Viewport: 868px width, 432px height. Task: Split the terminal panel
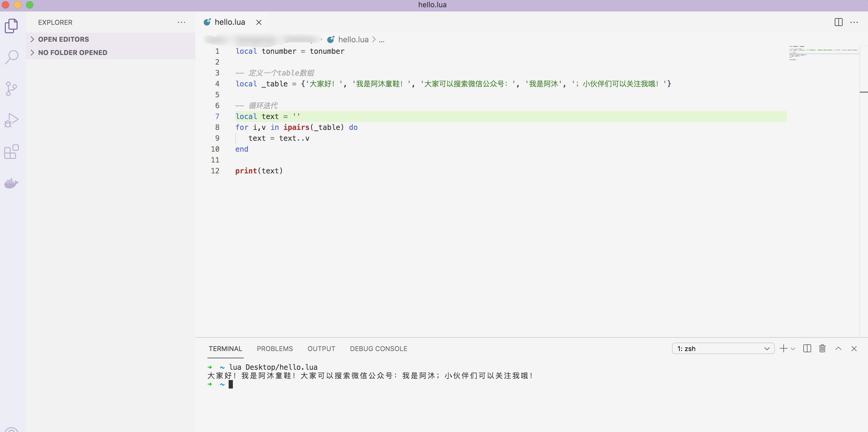pyautogui.click(x=807, y=349)
